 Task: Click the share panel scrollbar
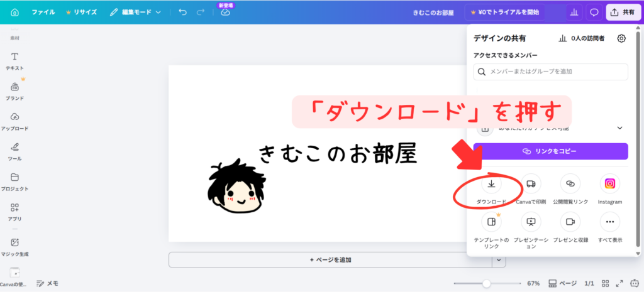click(x=638, y=139)
